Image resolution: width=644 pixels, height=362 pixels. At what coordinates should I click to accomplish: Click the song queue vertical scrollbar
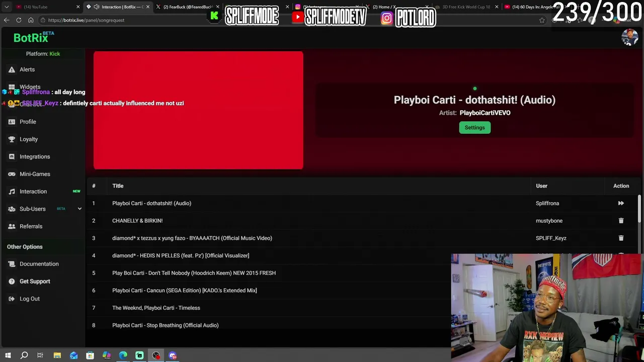pyautogui.click(x=640, y=208)
